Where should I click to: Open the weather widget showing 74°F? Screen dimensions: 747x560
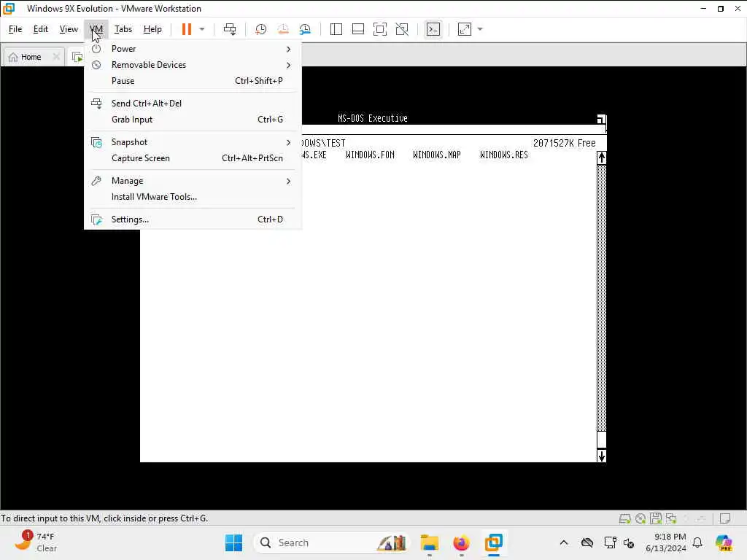click(36, 542)
